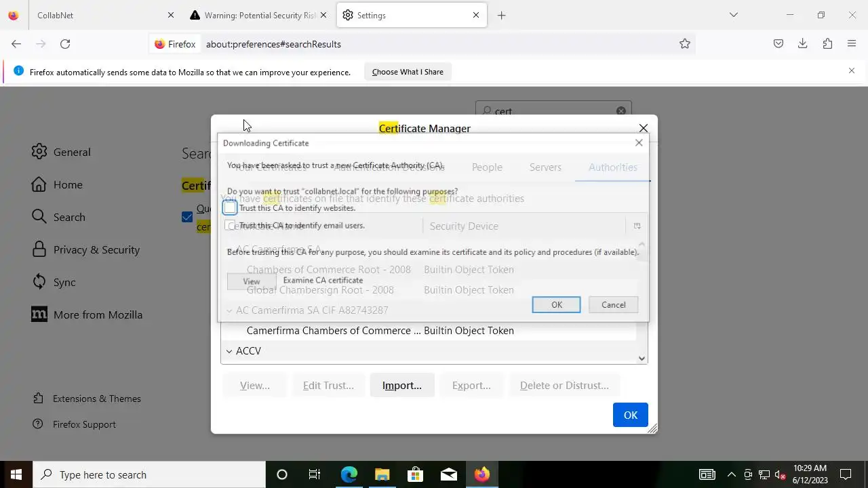Open the notification center icon
This screenshot has height=488, width=868.
846,474
